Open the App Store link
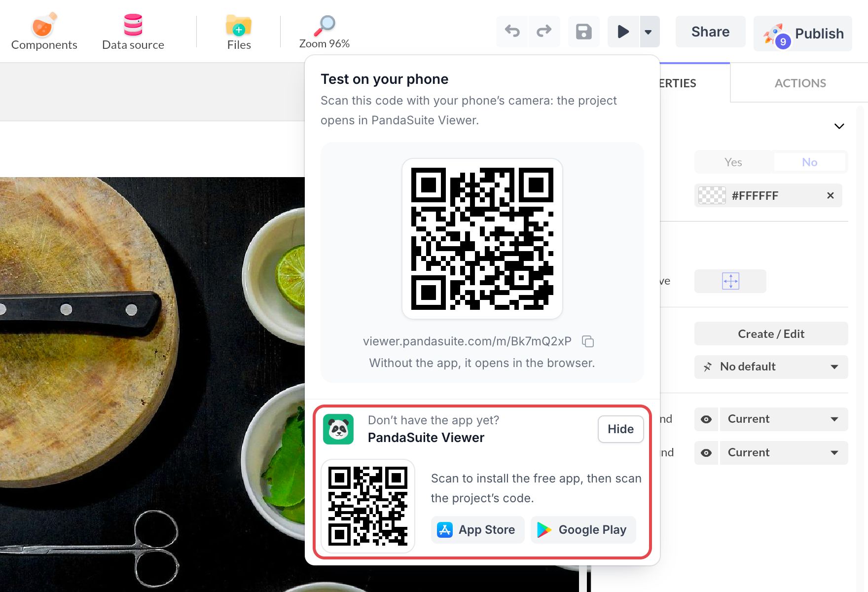868x592 pixels. (477, 530)
